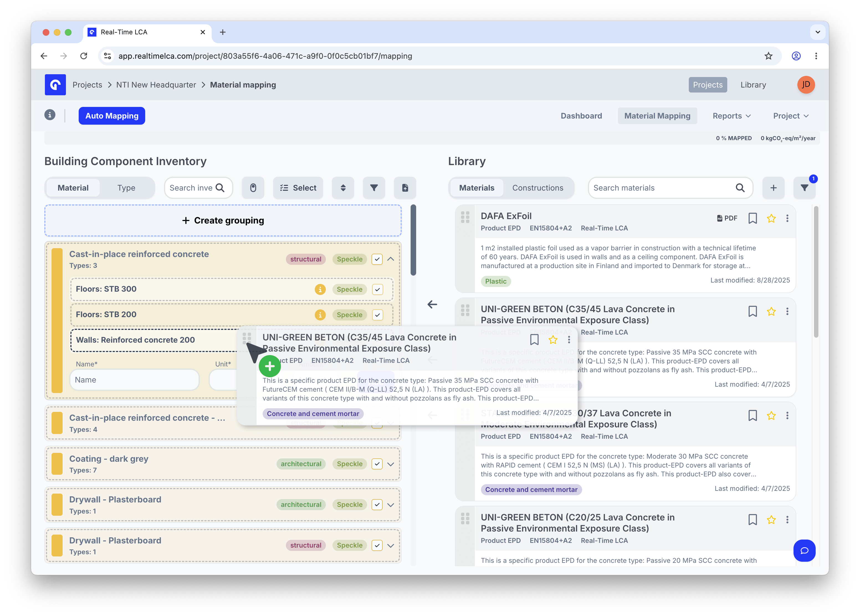This screenshot has height=616, width=860.
Task: Click the yellow swatch of architectural Drywall - Plasterboard
Action: coord(57,505)
